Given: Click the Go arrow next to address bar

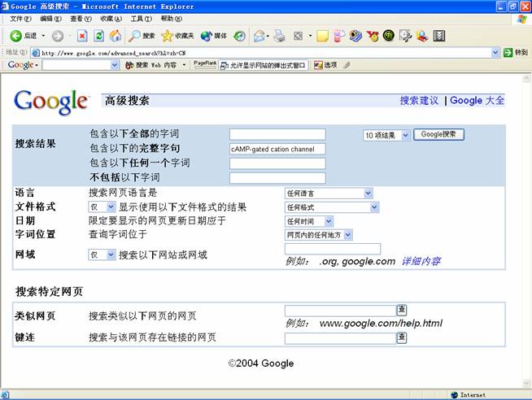Looking at the screenshot, I should [508, 53].
